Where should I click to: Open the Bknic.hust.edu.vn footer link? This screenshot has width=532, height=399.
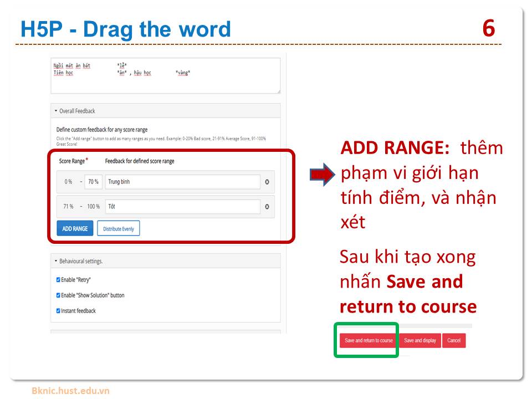coord(70,391)
